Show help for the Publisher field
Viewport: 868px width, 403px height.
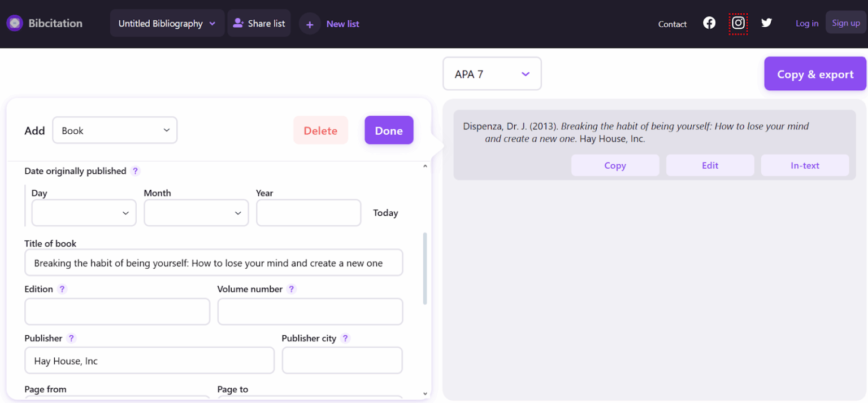[x=71, y=338]
